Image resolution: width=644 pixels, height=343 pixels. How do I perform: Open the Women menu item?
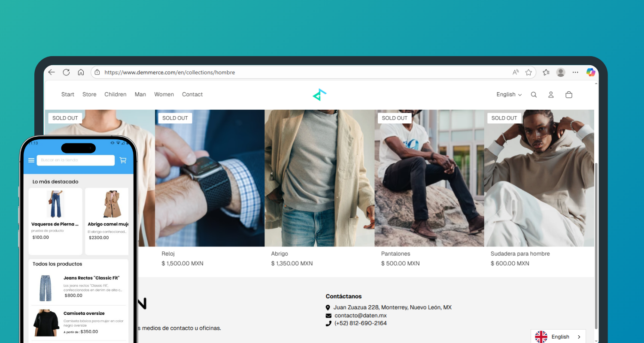tap(164, 94)
